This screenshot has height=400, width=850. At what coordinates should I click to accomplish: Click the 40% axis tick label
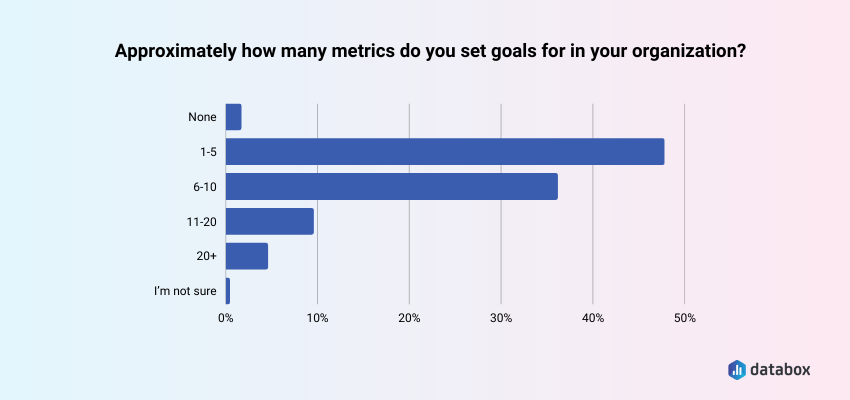point(592,318)
